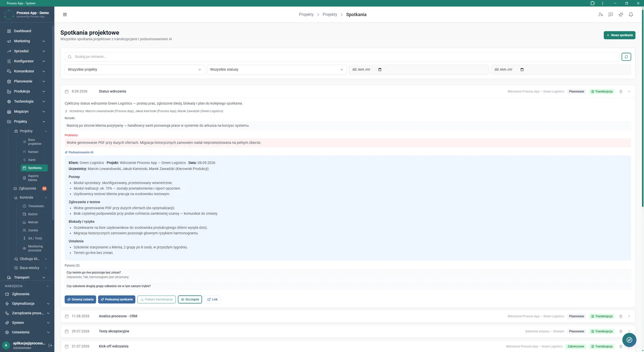
Task: Click the extension icon in title bar
Action: point(592,3)
